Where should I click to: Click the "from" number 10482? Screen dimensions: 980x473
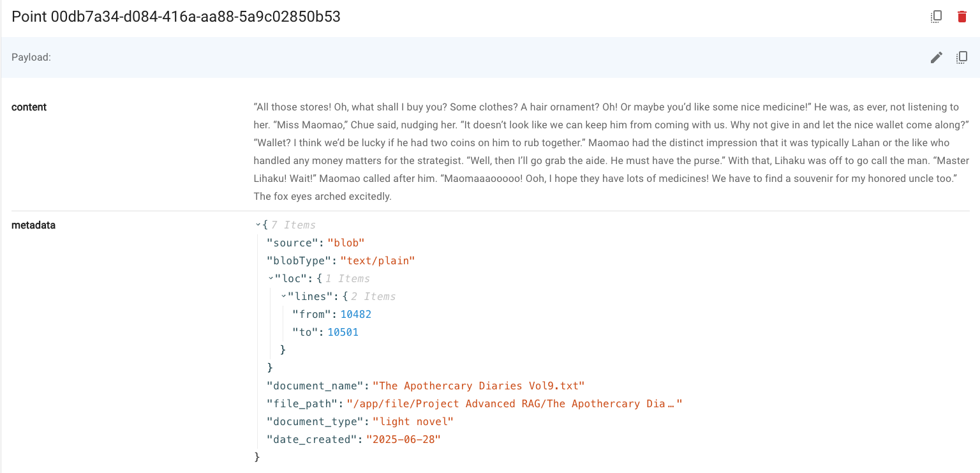[x=355, y=314]
